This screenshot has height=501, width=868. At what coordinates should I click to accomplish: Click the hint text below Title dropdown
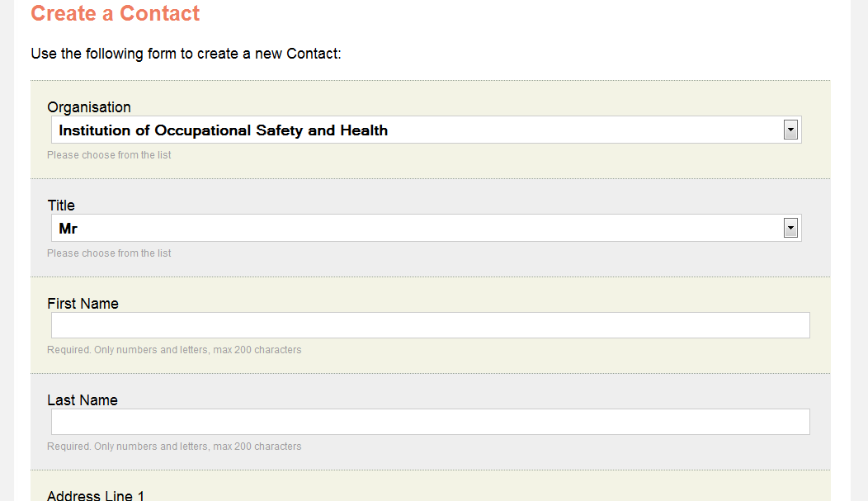[109, 253]
